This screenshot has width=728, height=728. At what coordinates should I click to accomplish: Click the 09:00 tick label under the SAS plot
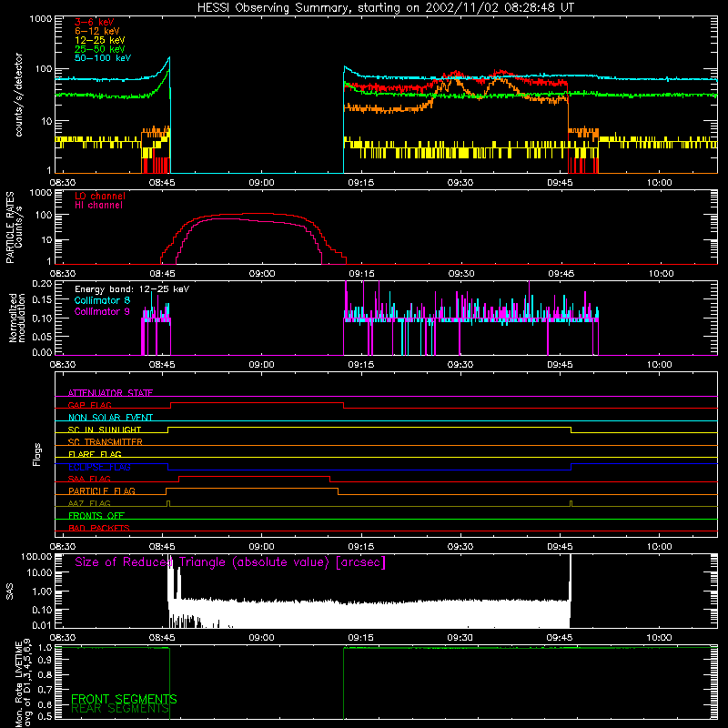pos(261,638)
